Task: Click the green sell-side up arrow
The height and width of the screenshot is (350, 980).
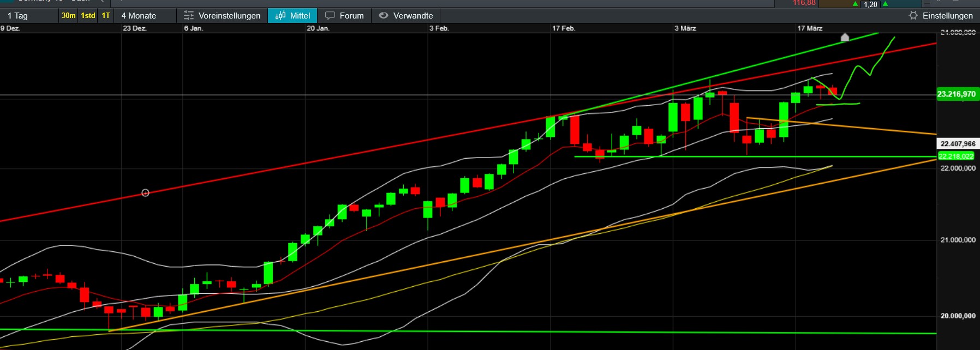Action: tap(855, 4)
